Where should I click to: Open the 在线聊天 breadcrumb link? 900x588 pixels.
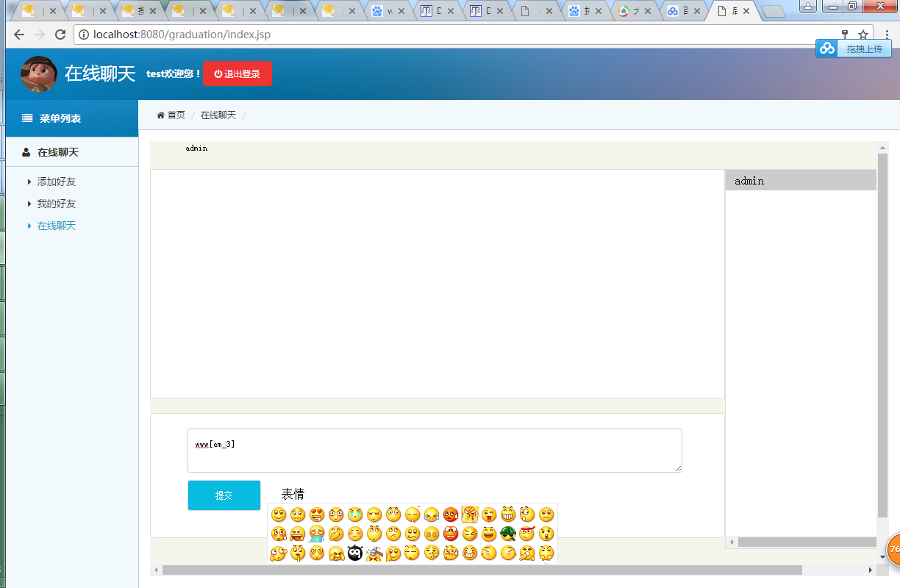pyautogui.click(x=218, y=115)
